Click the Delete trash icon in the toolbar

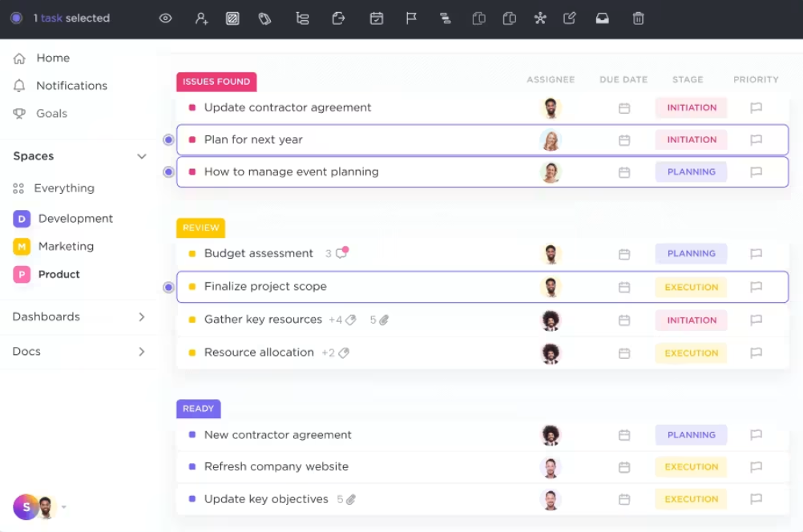(638, 18)
